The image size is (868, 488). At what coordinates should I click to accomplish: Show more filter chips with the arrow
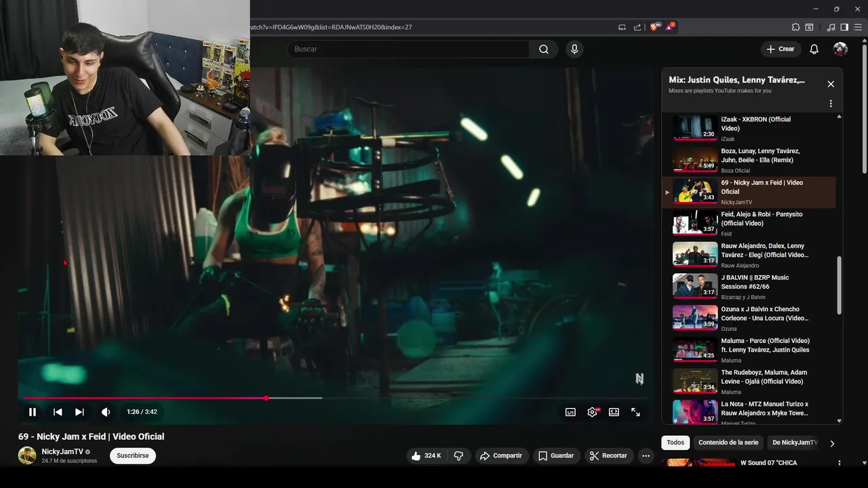832,443
